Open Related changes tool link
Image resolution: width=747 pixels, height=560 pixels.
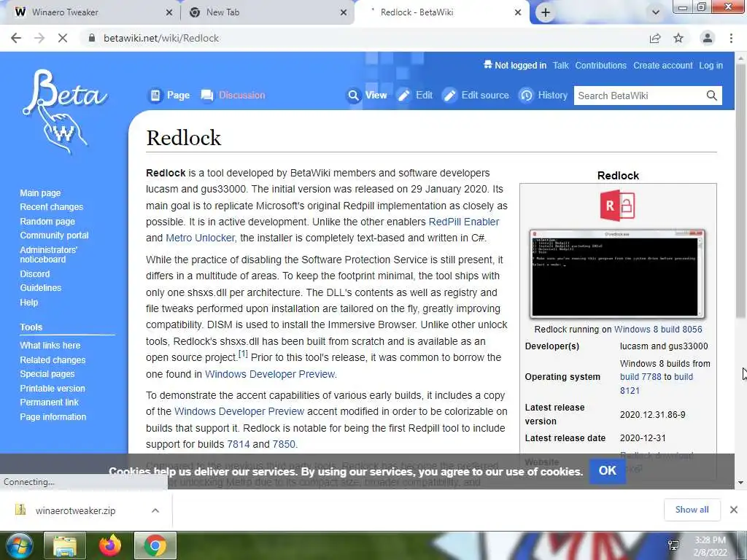point(53,360)
